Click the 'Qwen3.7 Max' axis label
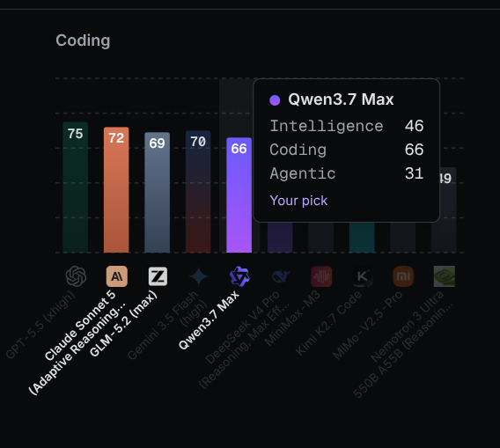This screenshot has width=500, height=448. point(209,319)
